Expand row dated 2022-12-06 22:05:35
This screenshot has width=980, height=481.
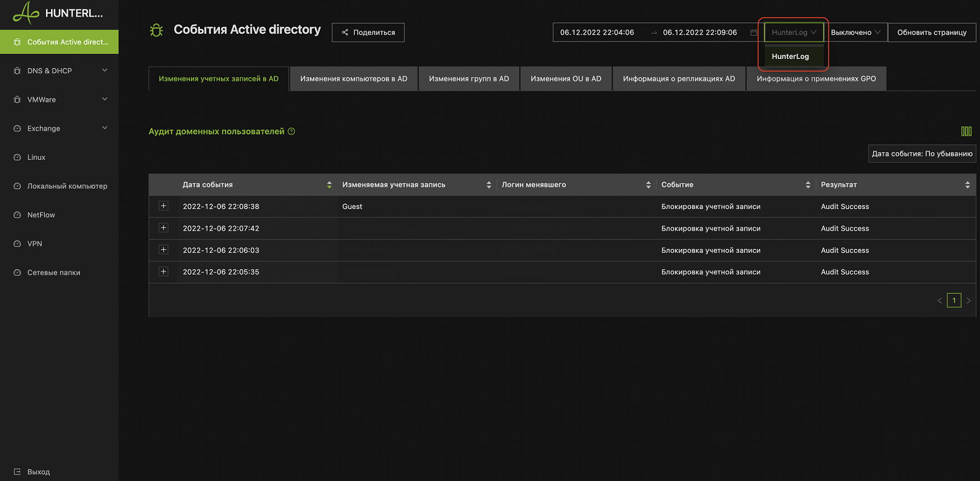[x=163, y=272]
